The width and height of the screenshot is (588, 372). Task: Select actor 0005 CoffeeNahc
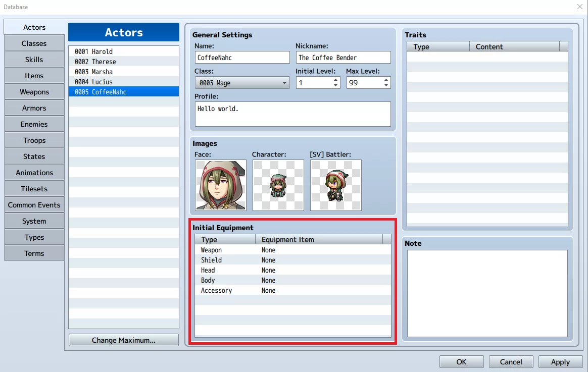(x=124, y=92)
